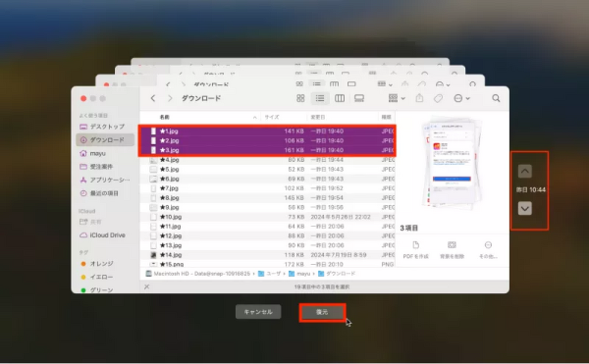
Task: Switch Finder to gallery view
Action: 359,98
